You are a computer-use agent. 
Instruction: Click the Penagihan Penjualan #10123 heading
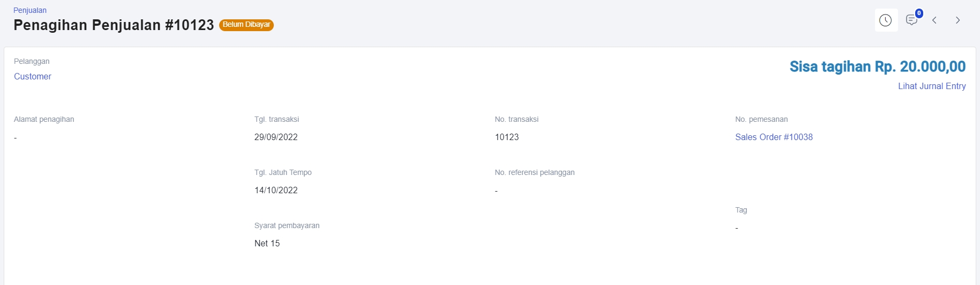[x=114, y=25]
